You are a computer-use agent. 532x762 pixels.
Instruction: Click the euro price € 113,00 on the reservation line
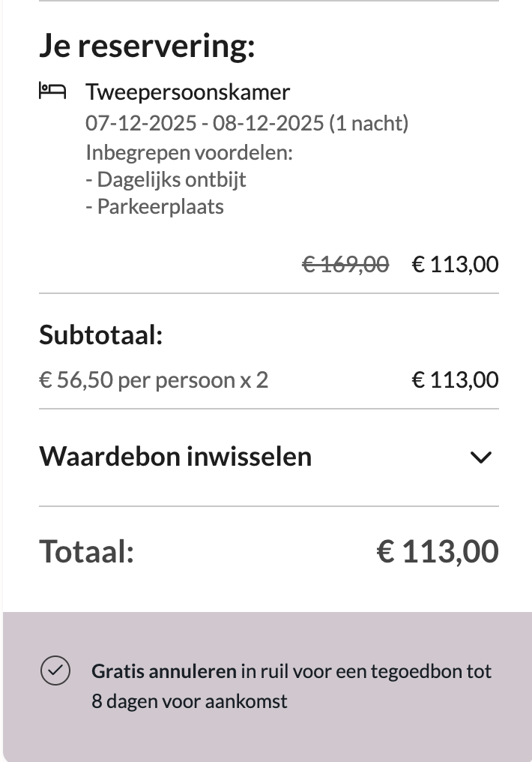point(455,264)
